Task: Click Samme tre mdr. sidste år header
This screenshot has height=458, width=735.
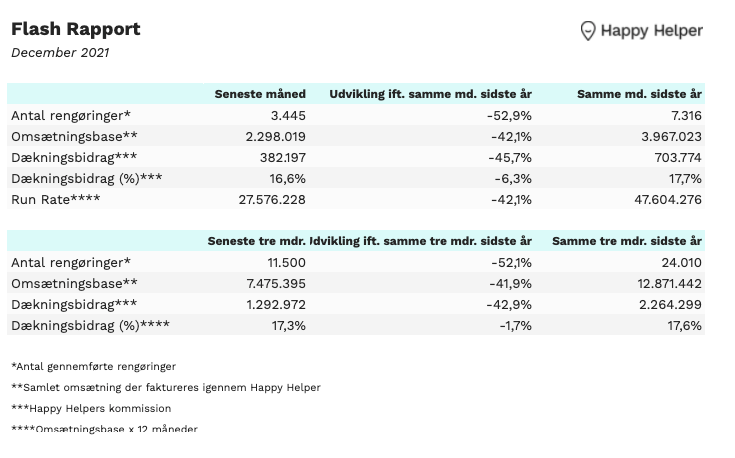Action: point(627,241)
